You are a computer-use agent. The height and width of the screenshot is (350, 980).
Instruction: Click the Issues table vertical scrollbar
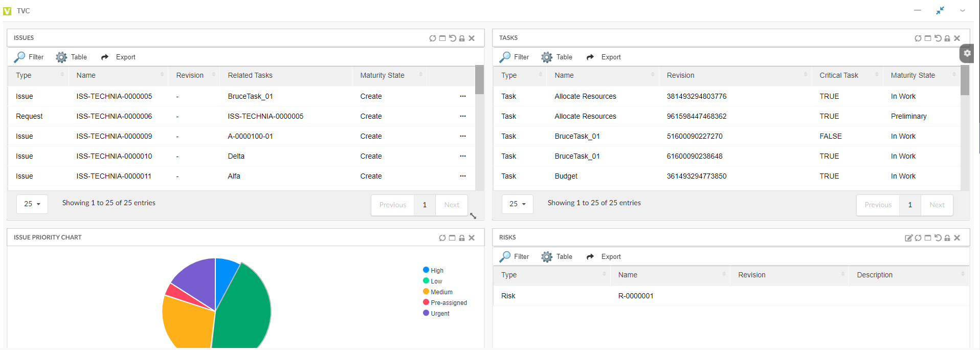click(479, 128)
